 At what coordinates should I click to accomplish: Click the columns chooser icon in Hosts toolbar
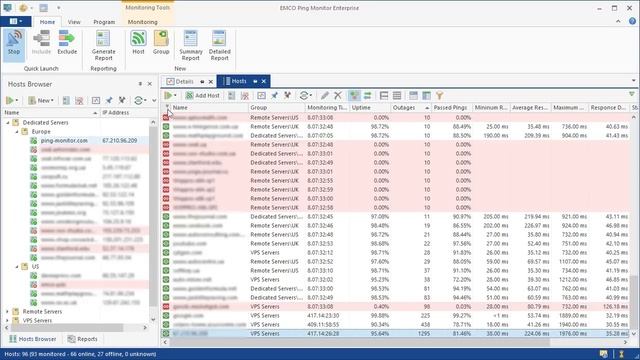coord(426,96)
